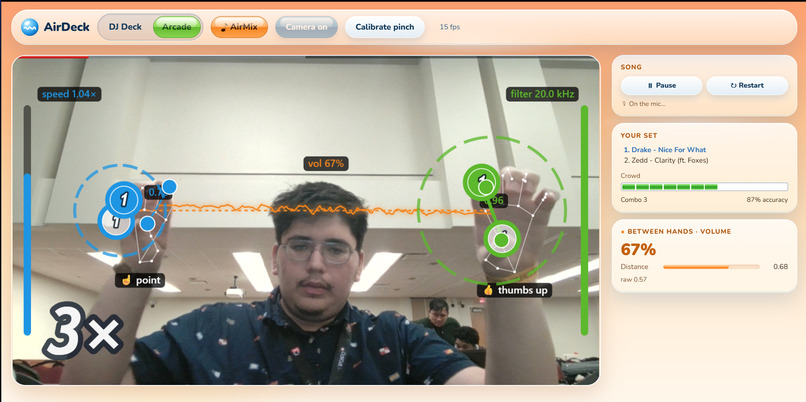Hit the upper blue number 1 target
This screenshot has width=806, height=402.
[x=124, y=199]
